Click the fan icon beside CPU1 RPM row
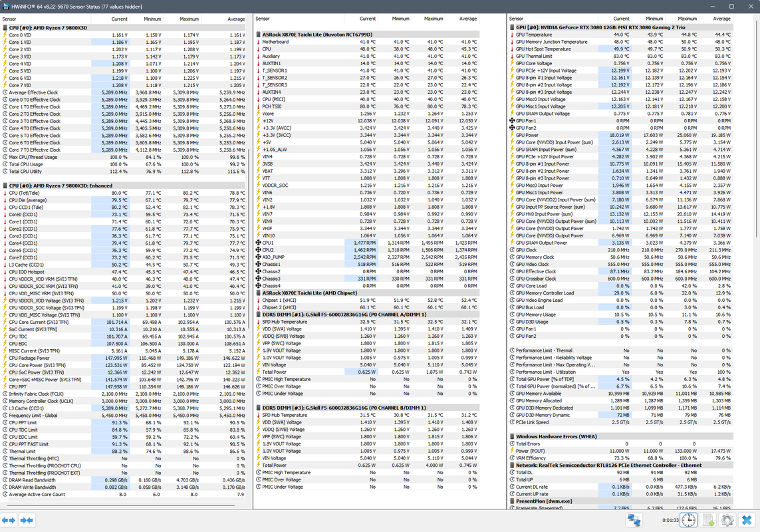The height and width of the screenshot is (532, 760). click(259, 243)
